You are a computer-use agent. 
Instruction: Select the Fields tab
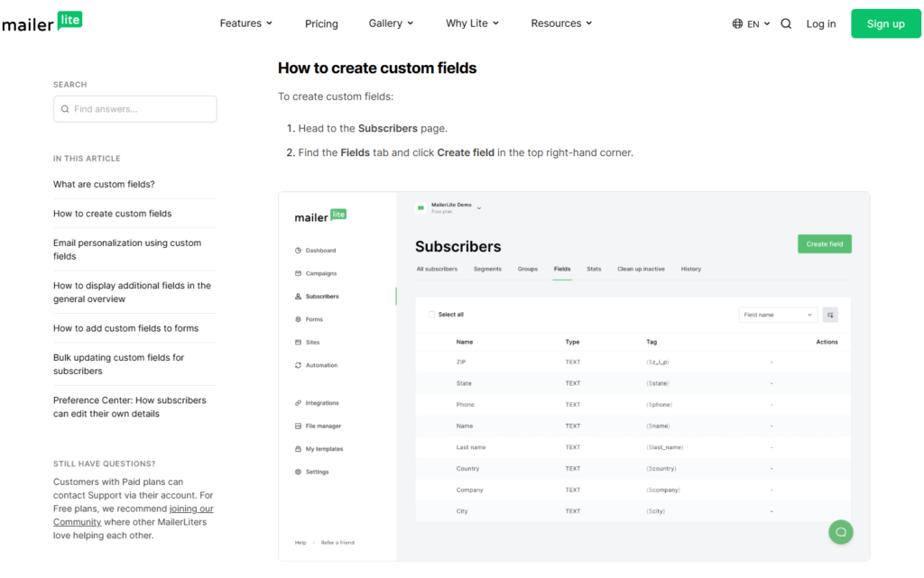coord(562,269)
